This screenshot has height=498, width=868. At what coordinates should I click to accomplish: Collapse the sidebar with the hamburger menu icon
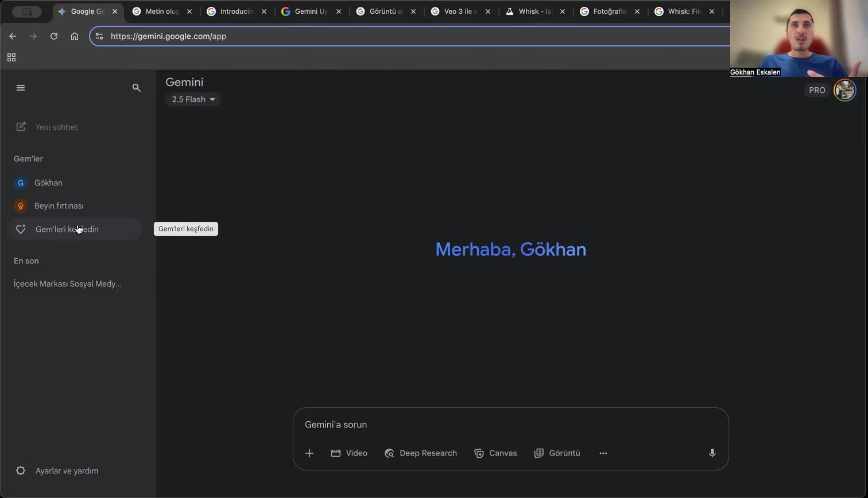tap(21, 88)
